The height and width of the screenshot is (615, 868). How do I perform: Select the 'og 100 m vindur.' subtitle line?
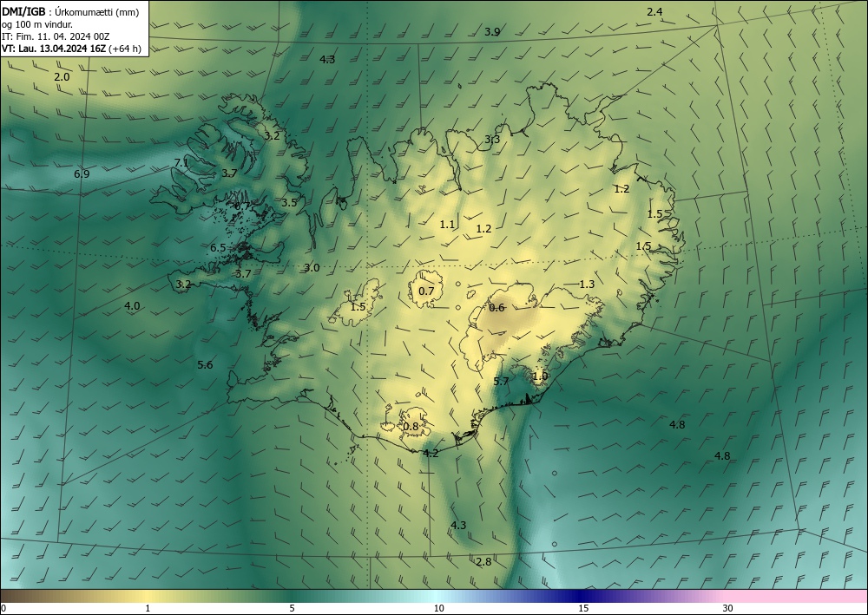coord(37,24)
